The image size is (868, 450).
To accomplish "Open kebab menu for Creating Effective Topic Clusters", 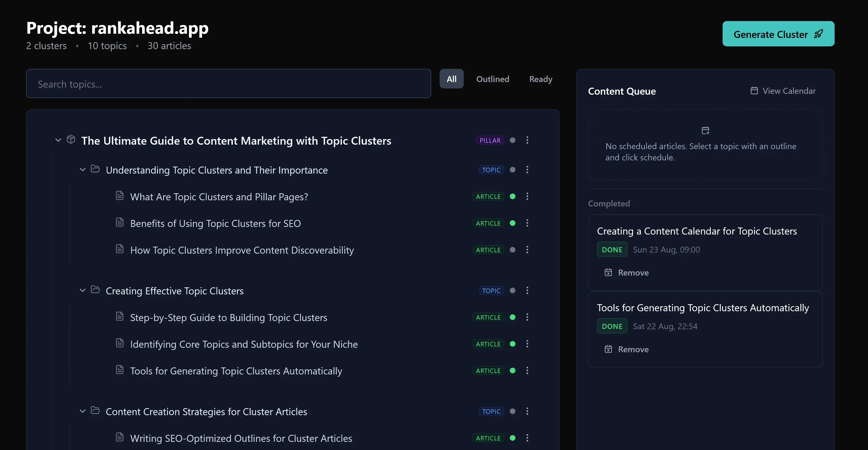I will coord(527,290).
